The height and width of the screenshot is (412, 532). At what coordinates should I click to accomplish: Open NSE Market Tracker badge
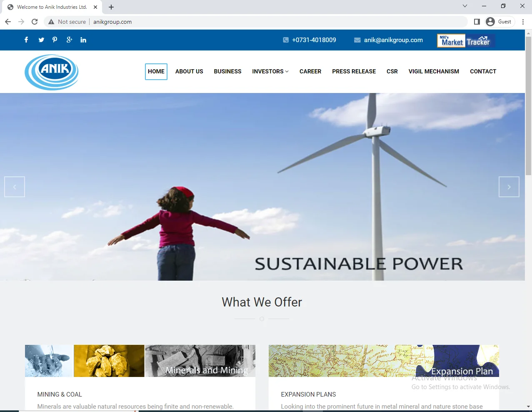point(465,41)
